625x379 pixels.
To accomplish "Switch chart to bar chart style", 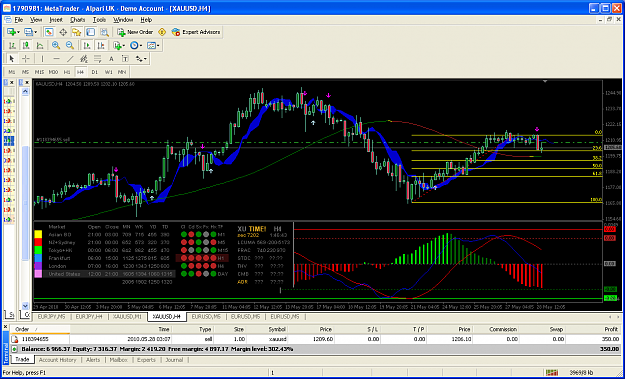I will (x=12, y=45).
